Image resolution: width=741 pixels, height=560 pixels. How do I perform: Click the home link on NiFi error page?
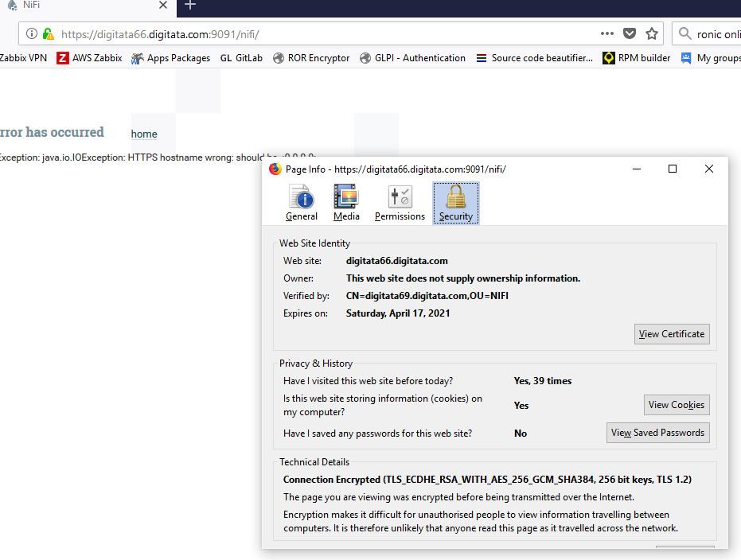pyautogui.click(x=143, y=134)
